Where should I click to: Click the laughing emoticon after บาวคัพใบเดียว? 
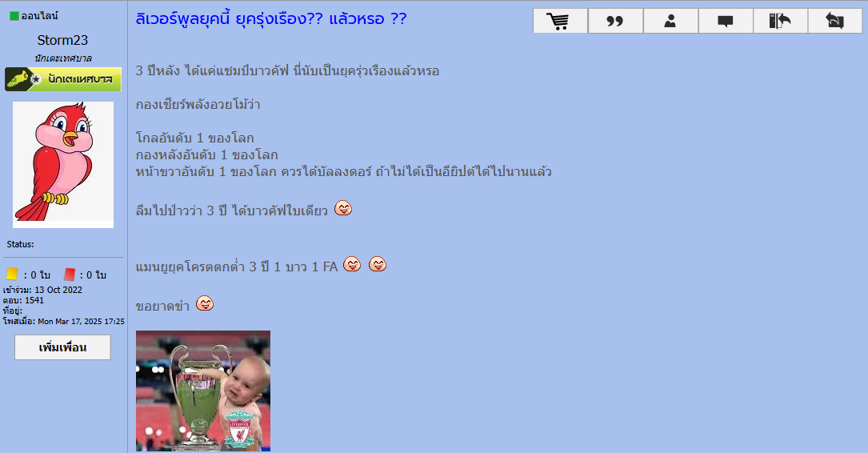click(343, 208)
